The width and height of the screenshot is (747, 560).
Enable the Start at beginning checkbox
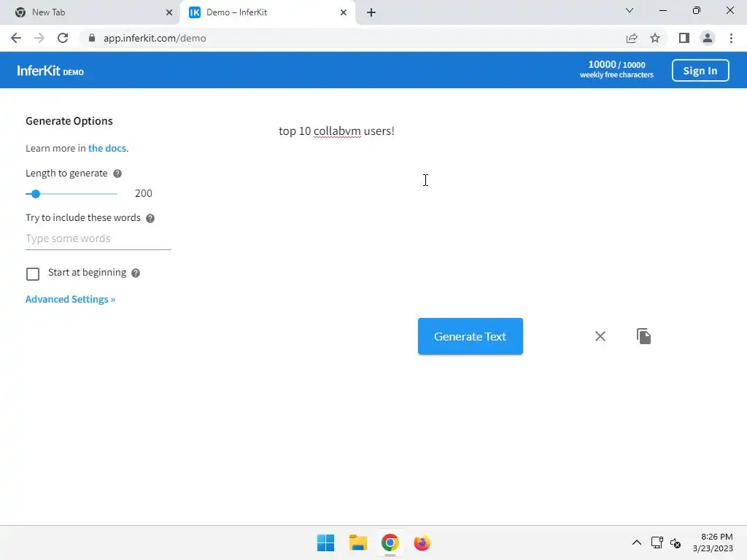[x=33, y=274]
